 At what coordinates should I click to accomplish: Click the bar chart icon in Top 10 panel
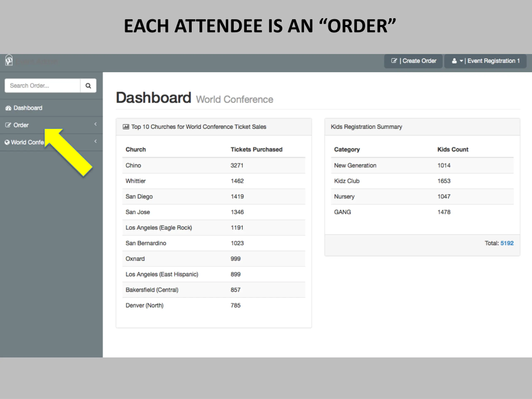coord(126,127)
